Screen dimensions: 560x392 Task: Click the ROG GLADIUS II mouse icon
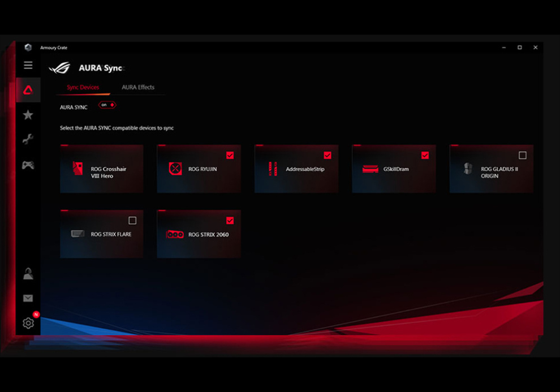[468, 169]
